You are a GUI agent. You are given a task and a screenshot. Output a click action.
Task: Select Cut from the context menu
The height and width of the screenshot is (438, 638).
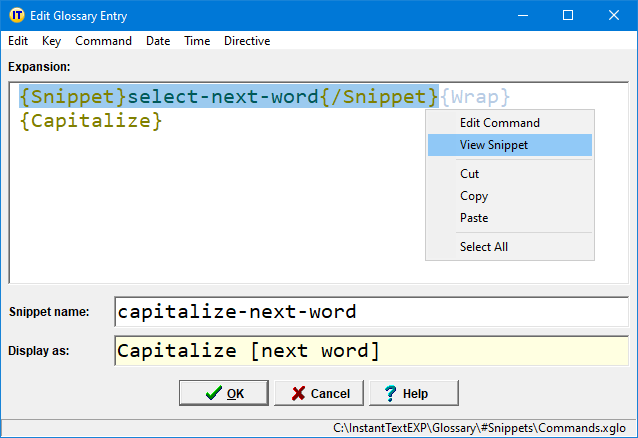click(x=510, y=174)
